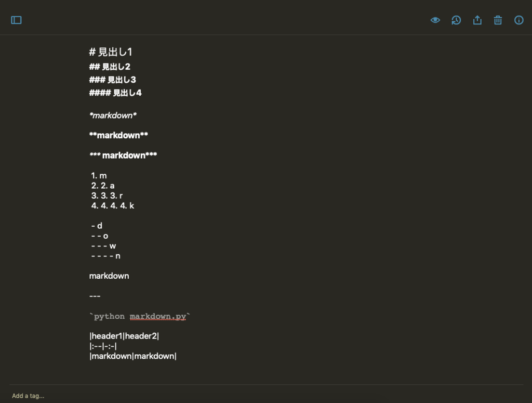Switch to markdown preview mode
Viewport: 532px width, 403px height.
(x=435, y=20)
